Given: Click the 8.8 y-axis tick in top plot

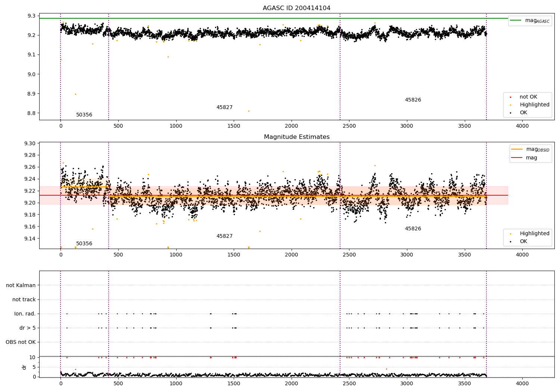Looking at the screenshot, I should point(32,113).
